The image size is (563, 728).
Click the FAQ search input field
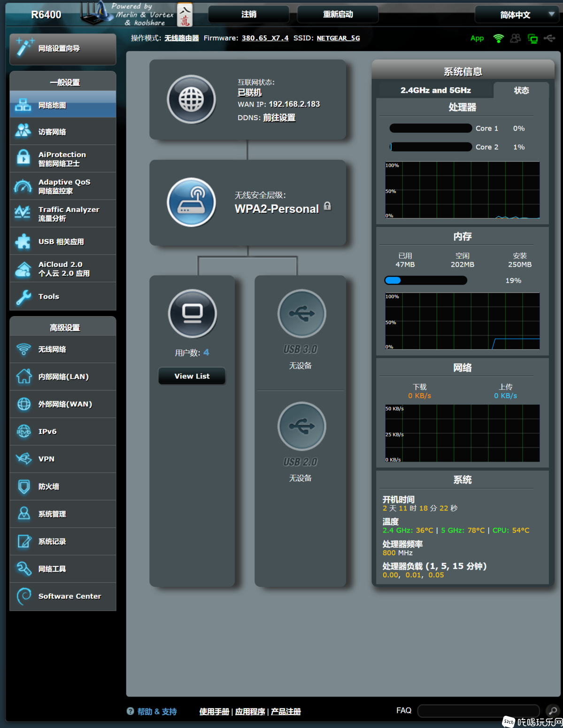coord(478,711)
